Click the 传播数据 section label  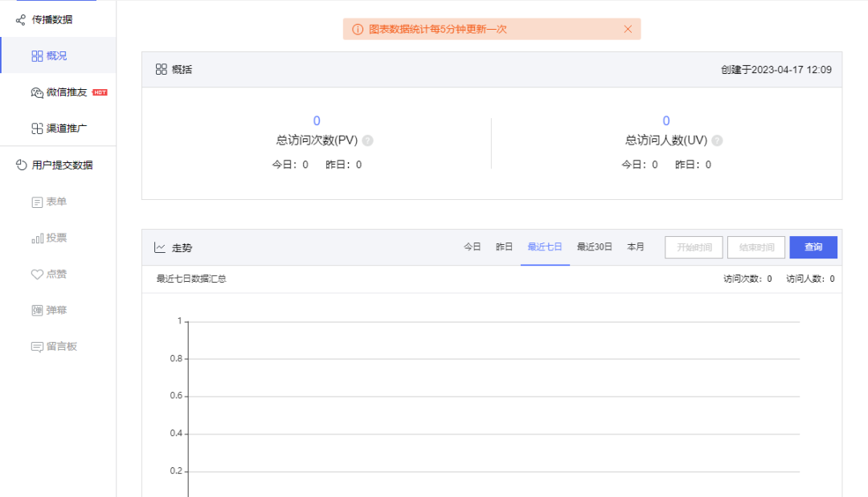(52, 20)
